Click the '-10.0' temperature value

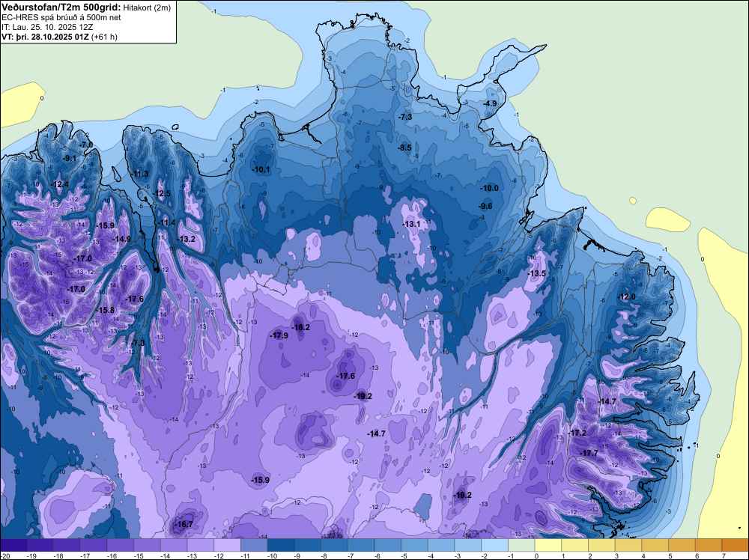(x=490, y=188)
